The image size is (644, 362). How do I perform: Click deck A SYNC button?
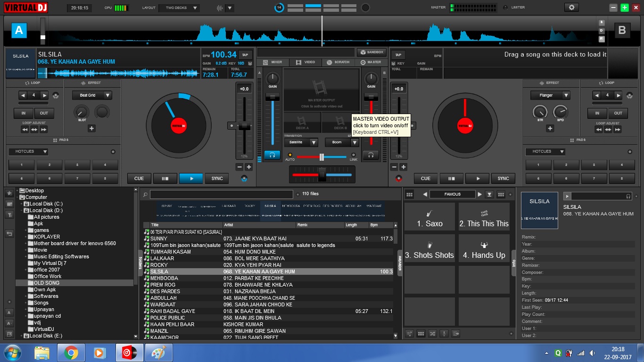point(217,179)
